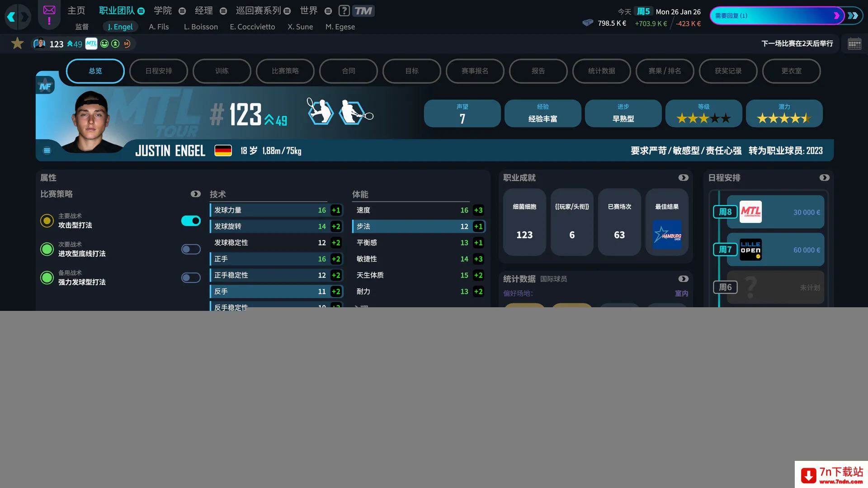
Task: Enable the 进攻型底线打法 tactic switch
Action: pyautogui.click(x=191, y=249)
